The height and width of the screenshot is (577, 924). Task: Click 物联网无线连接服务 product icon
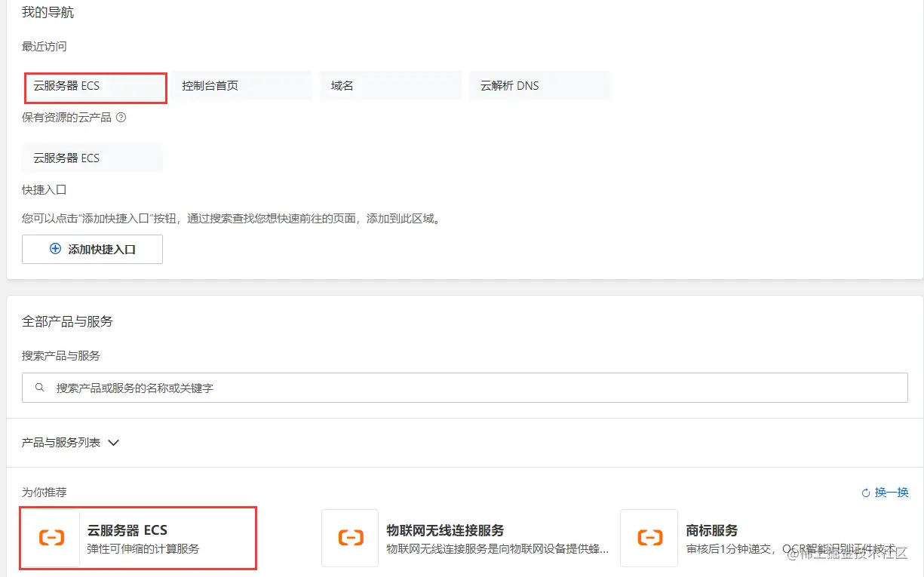(350, 538)
